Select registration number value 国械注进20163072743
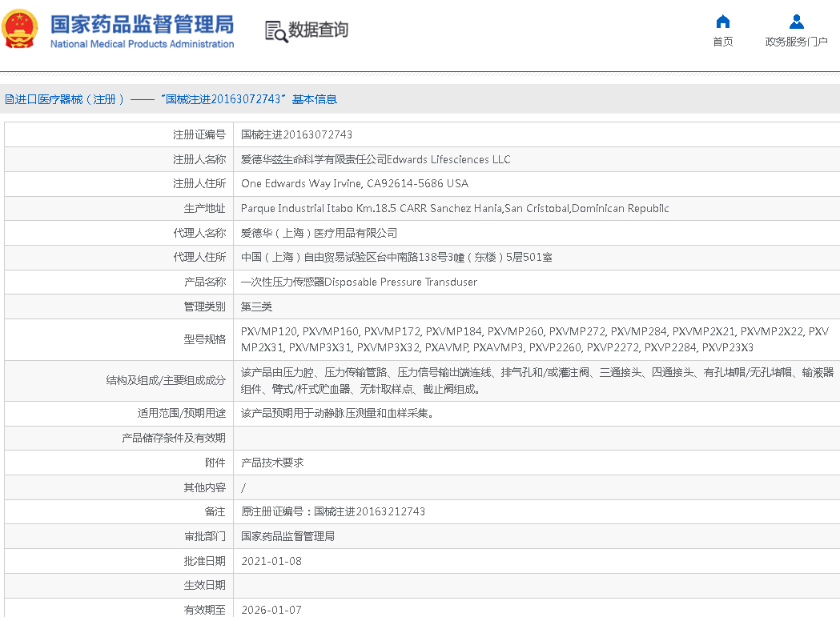 pyautogui.click(x=296, y=134)
